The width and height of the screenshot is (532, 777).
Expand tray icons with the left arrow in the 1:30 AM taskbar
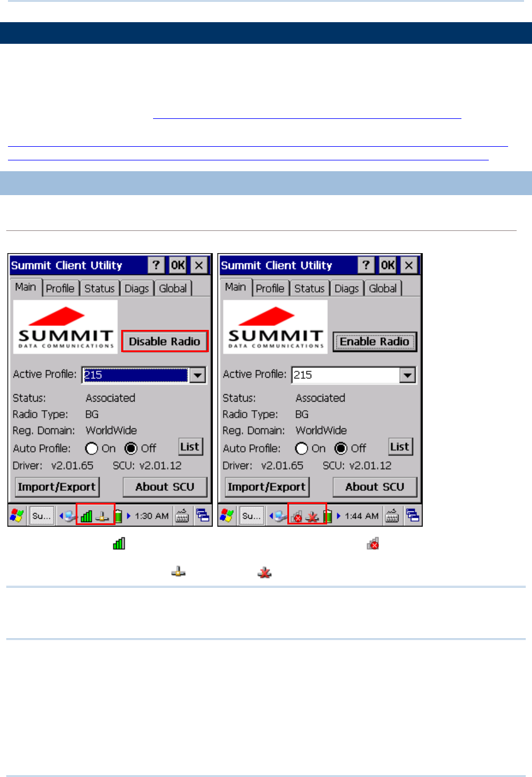click(x=61, y=516)
